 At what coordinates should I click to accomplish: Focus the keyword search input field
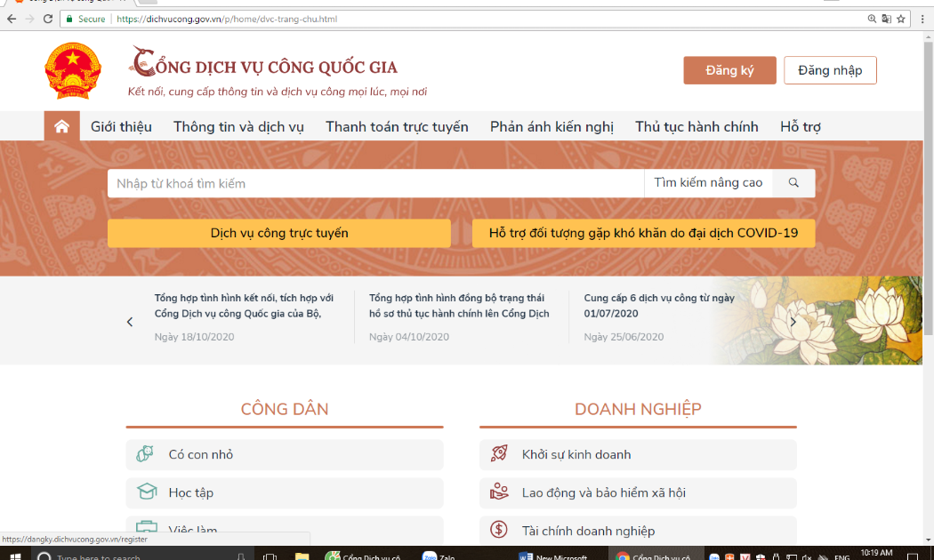click(x=376, y=183)
